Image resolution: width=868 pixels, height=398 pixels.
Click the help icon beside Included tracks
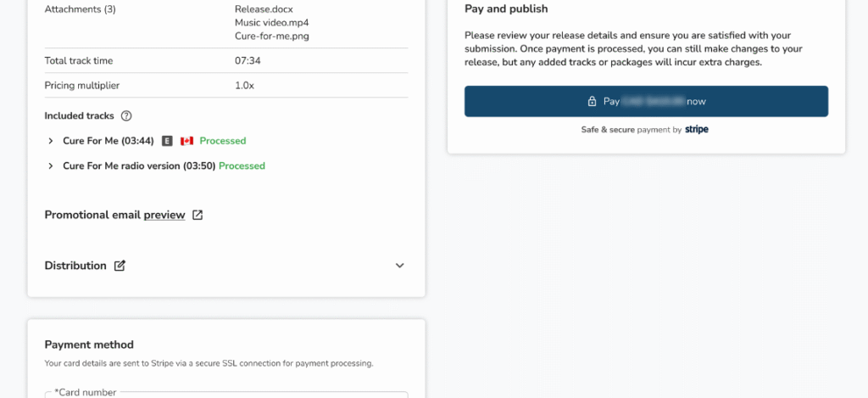(x=126, y=115)
